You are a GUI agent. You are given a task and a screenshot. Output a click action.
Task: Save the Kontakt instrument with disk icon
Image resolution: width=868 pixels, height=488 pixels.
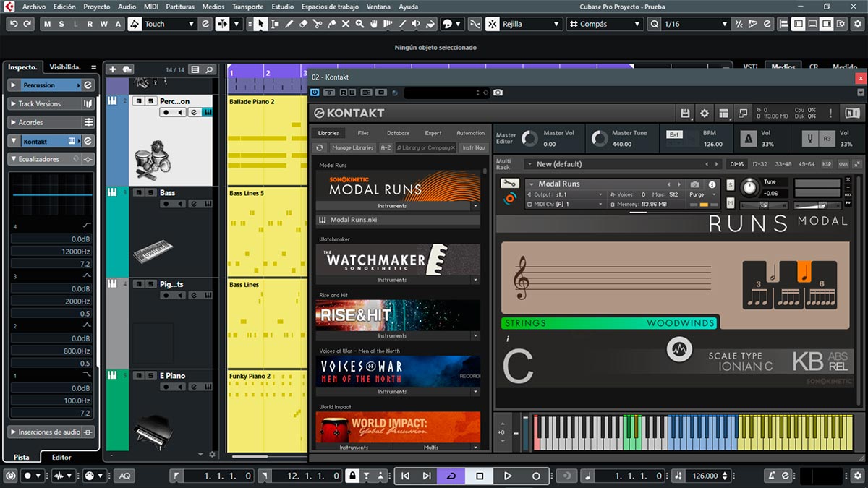pos(685,114)
